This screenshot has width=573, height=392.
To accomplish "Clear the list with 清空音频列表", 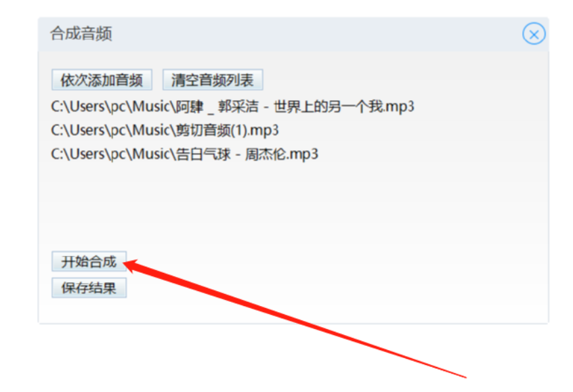I will [x=213, y=80].
